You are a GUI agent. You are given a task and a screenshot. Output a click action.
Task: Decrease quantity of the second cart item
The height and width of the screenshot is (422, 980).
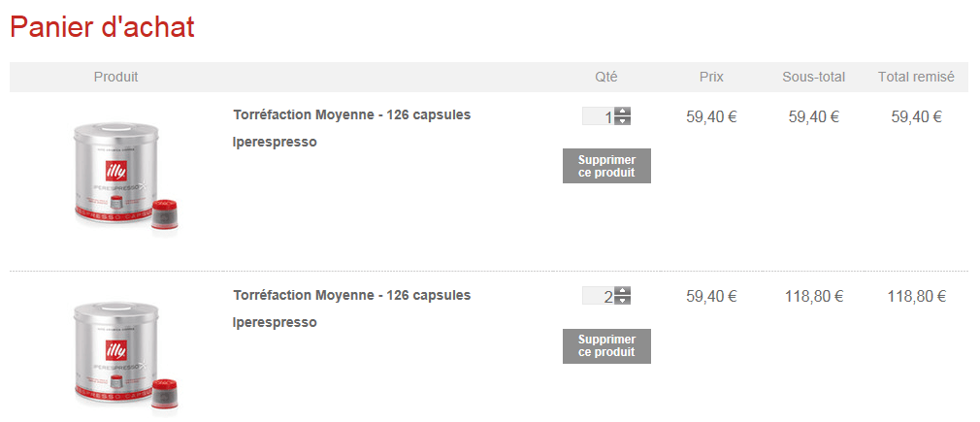[623, 301]
